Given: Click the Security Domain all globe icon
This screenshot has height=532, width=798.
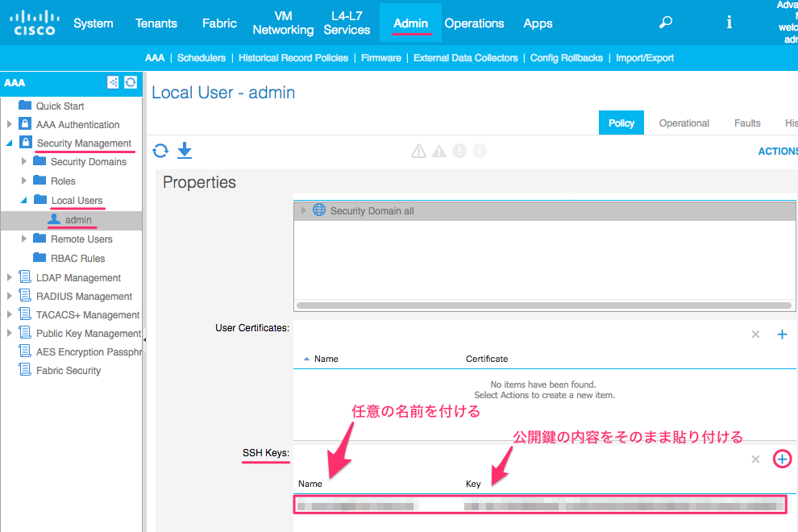Looking at the screenshot, I should (x=319, y=210).
